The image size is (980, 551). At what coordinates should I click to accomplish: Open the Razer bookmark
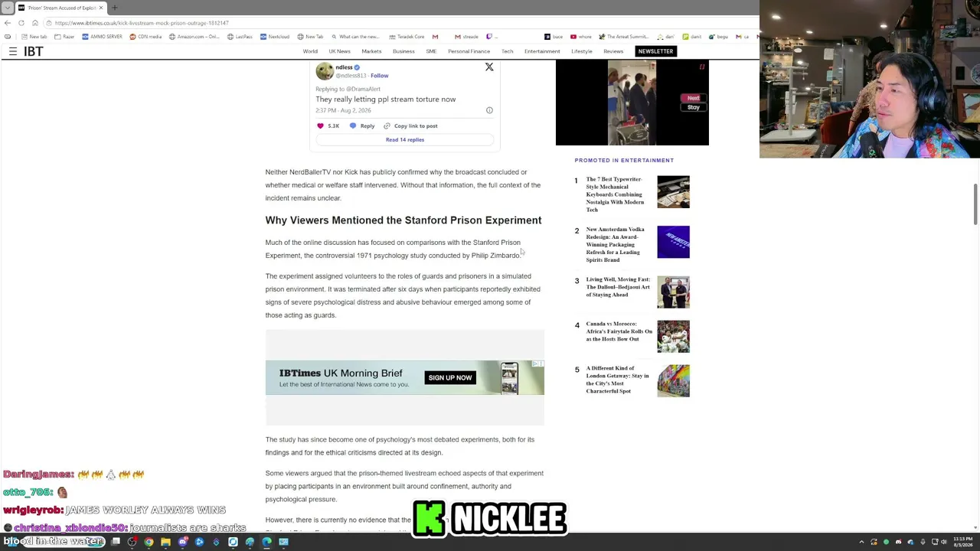65,37
